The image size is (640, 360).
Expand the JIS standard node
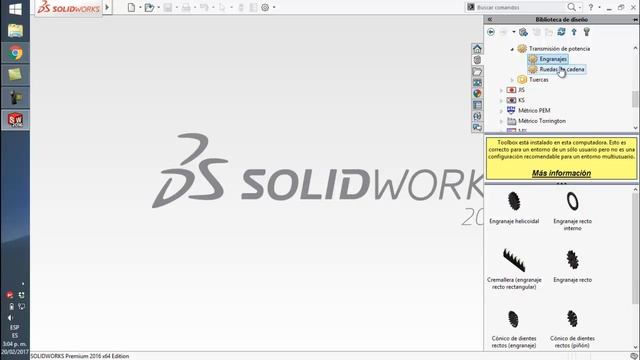coord(502,90)
